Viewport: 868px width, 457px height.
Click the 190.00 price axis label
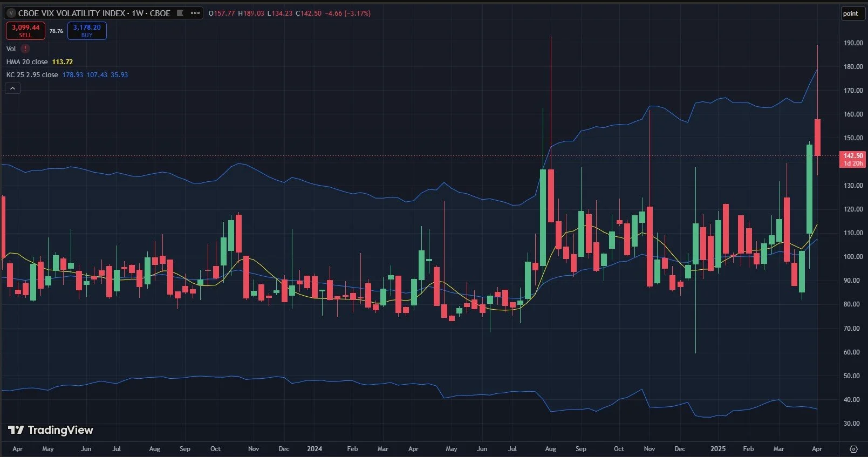tap(853, 43)
